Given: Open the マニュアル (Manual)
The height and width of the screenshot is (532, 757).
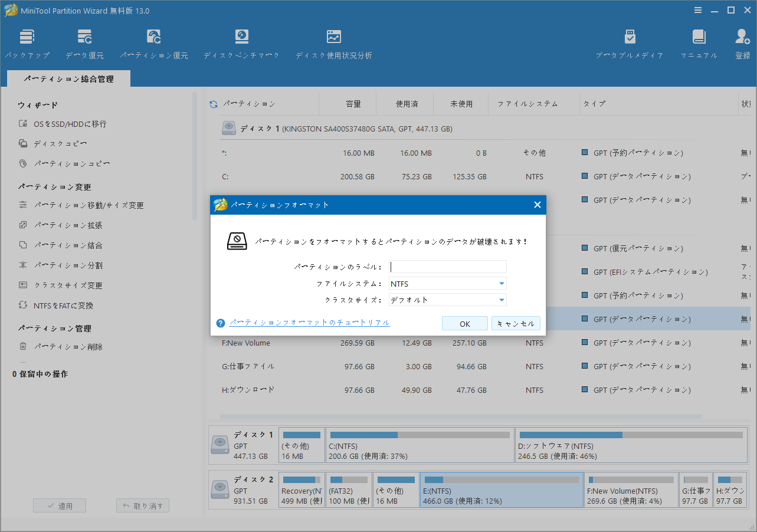Looking at the screenshot, I should coord(699,42).
